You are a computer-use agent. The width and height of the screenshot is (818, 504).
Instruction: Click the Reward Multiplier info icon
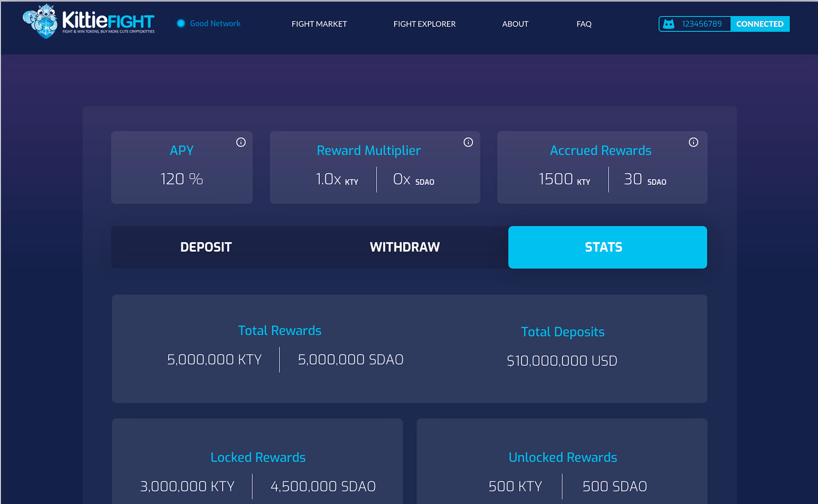click(x=468, y=142)
